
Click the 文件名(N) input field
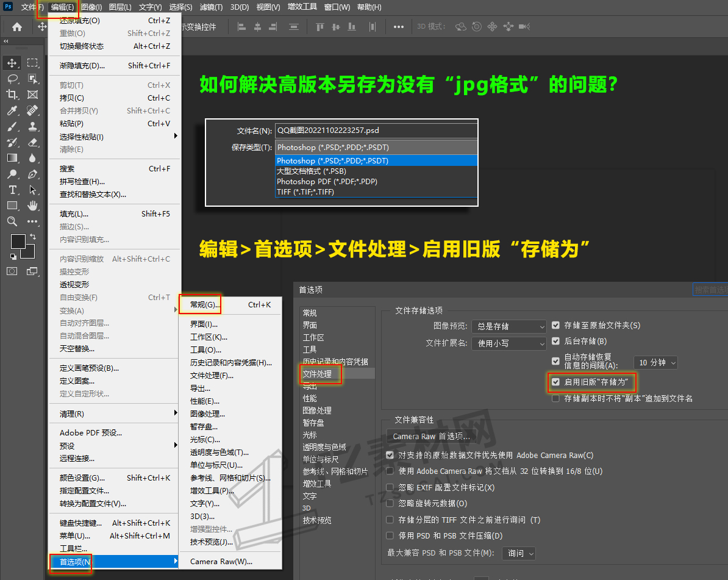(x=376, y=131)
